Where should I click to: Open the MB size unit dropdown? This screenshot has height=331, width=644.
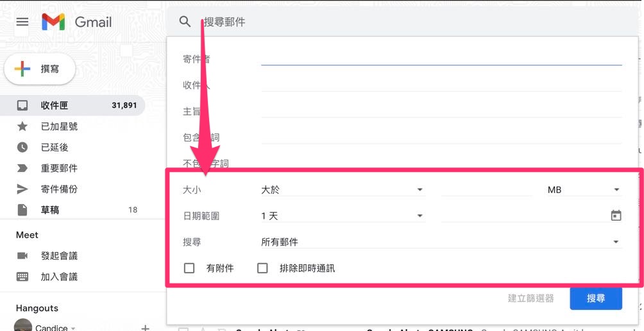click(584, 190)
